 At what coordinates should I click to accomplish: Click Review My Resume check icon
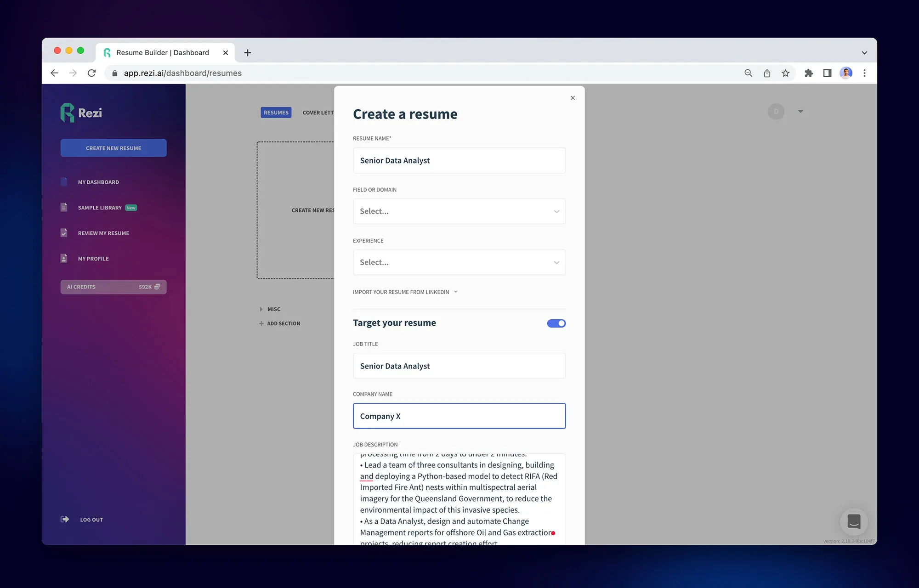coord(64,233)
